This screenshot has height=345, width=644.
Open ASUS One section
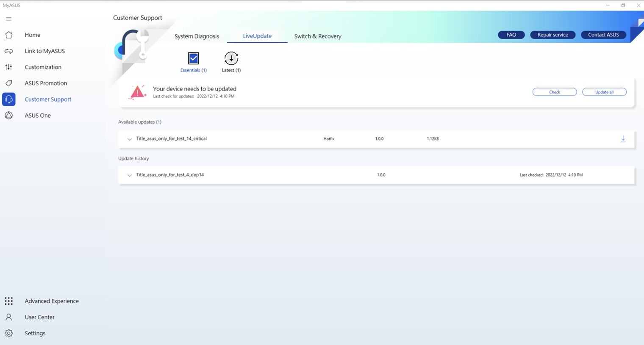(38, 115)
